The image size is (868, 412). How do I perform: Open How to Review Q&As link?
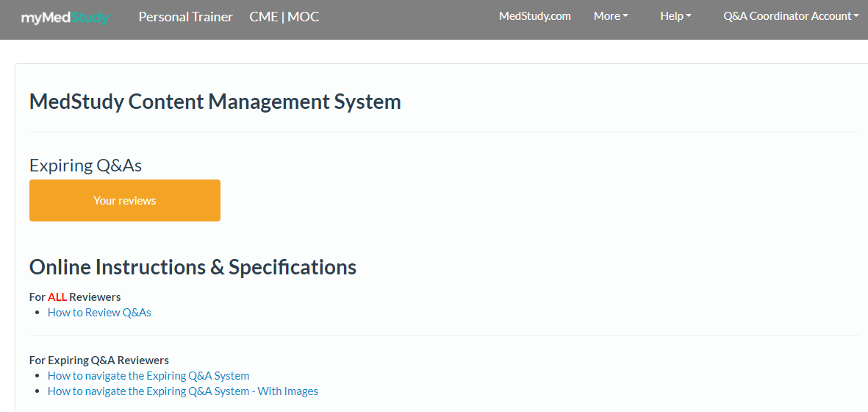point(99,313)
